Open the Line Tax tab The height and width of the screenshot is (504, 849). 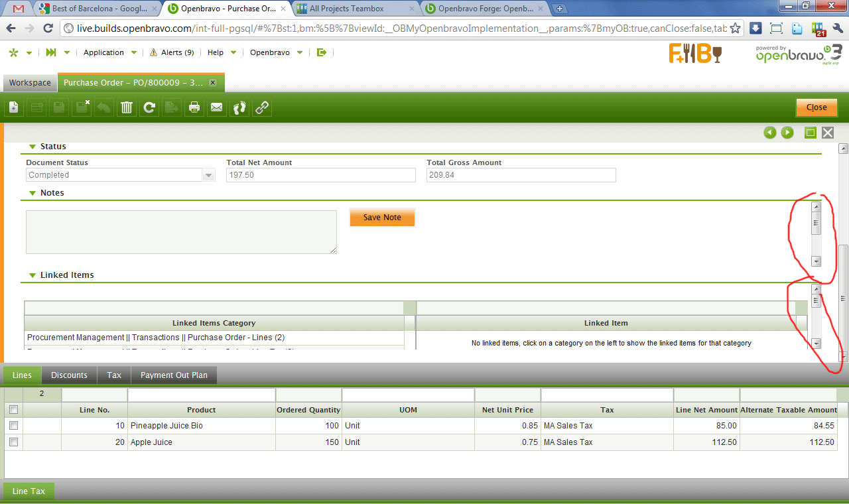(x=29, y=491)
